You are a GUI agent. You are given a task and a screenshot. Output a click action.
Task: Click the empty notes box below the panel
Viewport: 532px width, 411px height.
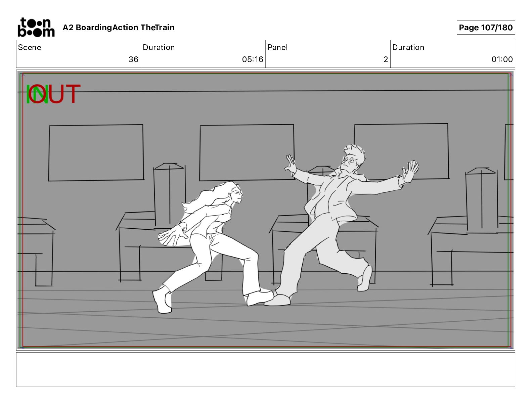tap(265, 369)
